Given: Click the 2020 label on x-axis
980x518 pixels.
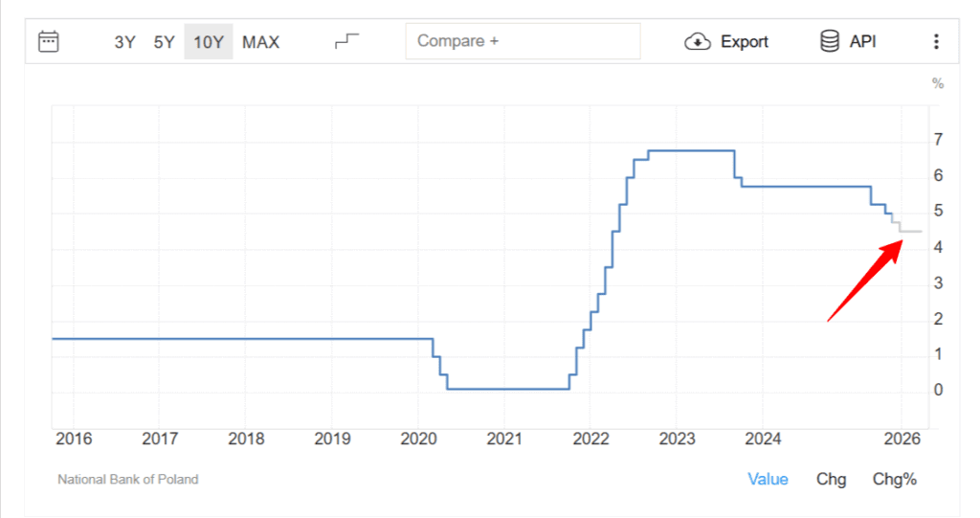Looking at the screenshot, I should pos(418,439).
